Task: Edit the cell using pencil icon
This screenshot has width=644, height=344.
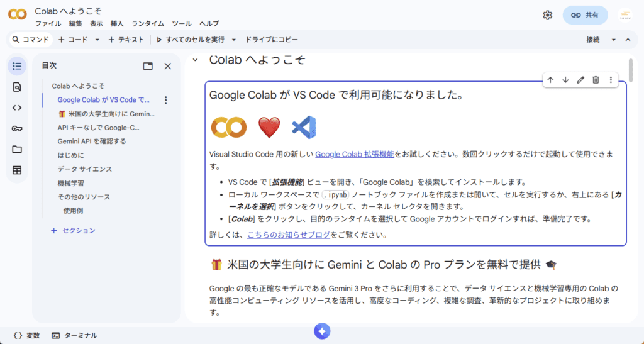Action: click(x=580, y=80)
